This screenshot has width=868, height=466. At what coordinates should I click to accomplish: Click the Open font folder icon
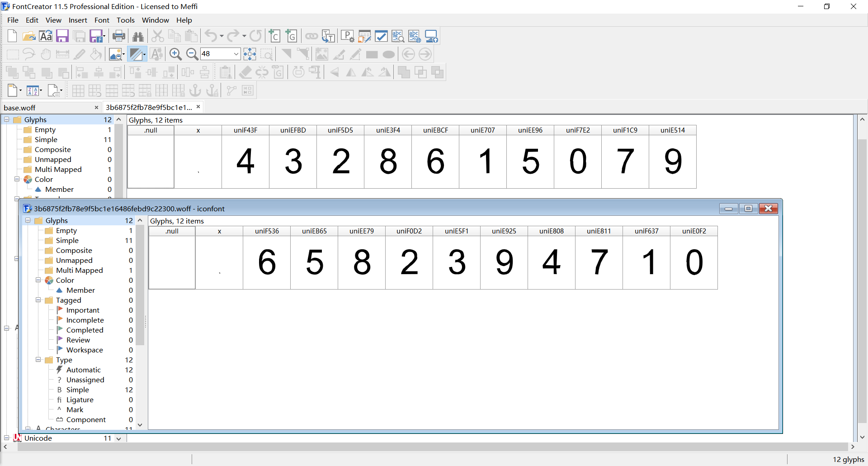[x=29, y=36]
